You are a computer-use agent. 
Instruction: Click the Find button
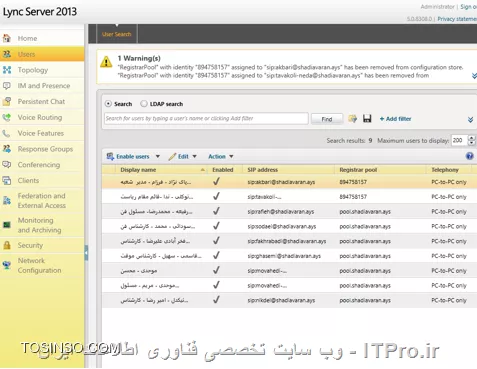(x=327, y=119)
